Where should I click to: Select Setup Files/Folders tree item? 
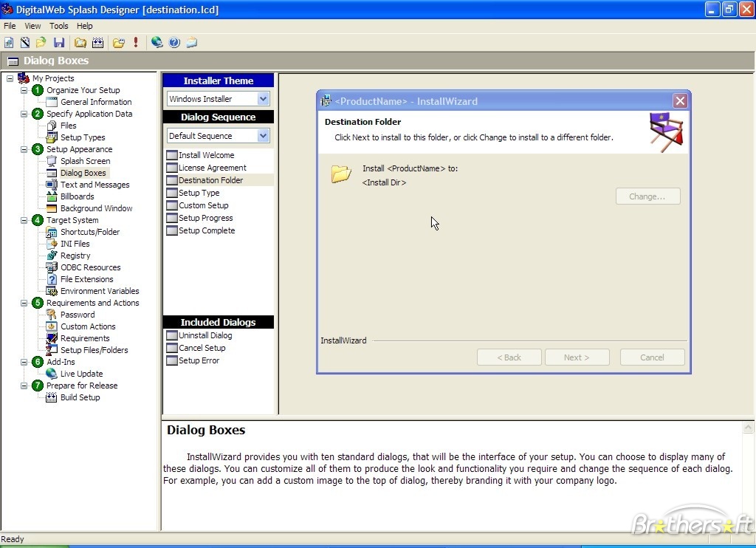94,350
